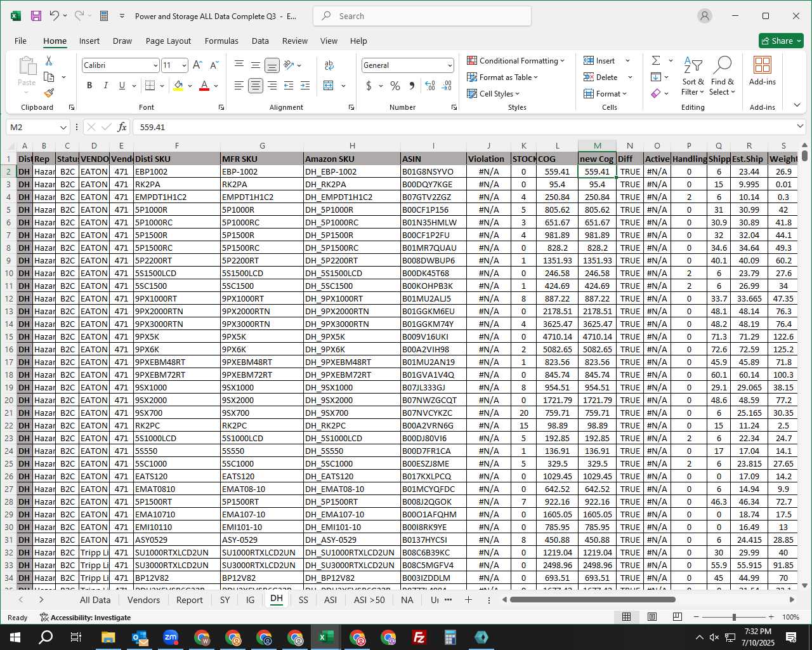Open the Data ribbon tab
812x650 pixels.
pyautogui.click(x=260, y=41)
